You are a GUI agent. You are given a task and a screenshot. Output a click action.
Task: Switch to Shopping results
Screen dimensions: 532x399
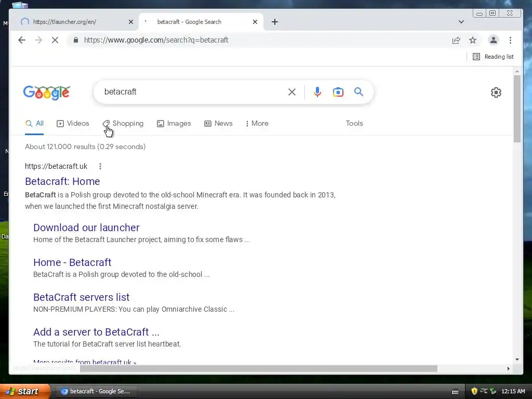[x=123, y=124]
